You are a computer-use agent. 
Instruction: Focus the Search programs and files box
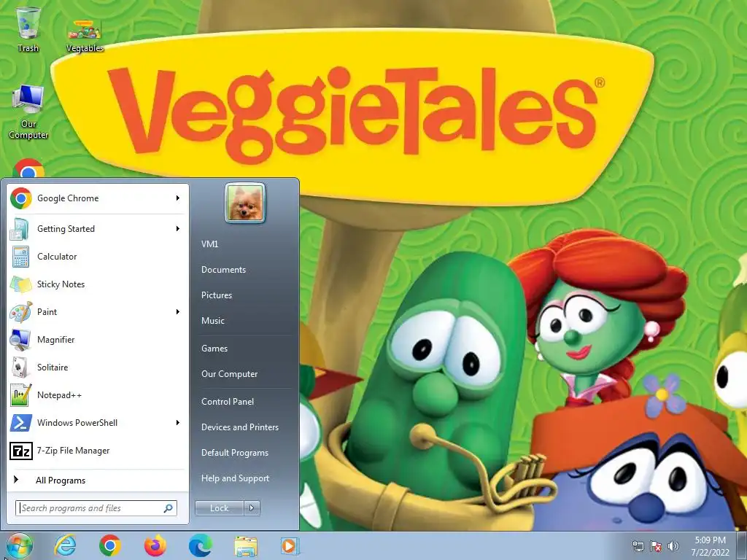[96, 508]
